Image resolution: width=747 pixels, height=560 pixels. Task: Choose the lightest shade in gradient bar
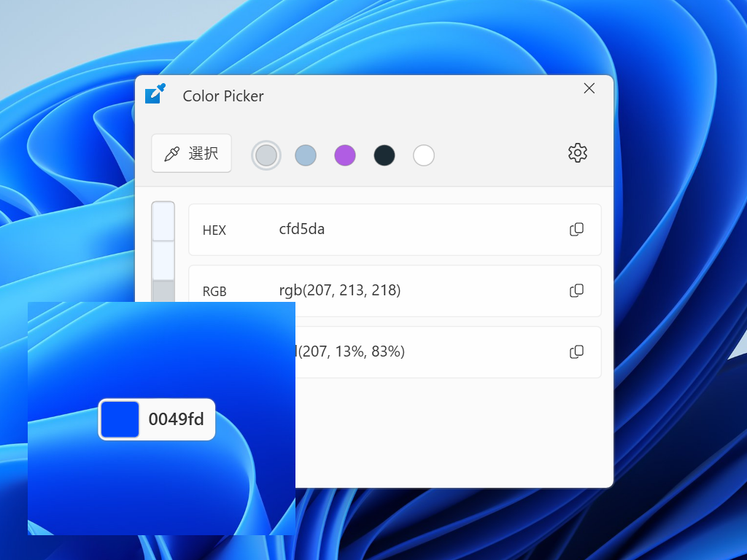163,221
